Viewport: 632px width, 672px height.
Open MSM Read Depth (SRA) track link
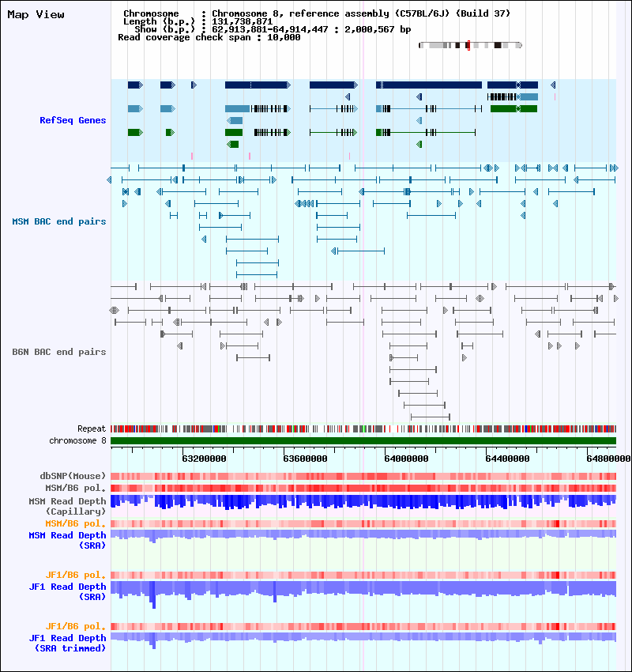(67, 541)
